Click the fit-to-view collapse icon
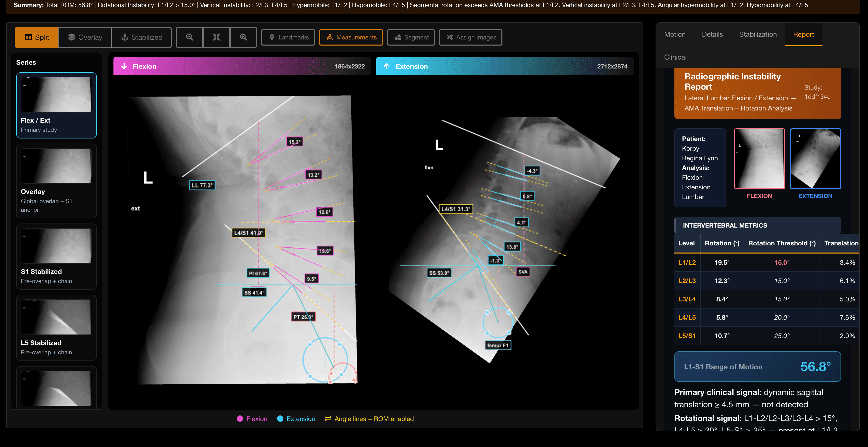The image size is (868, 447). click(x=216, y=37)
